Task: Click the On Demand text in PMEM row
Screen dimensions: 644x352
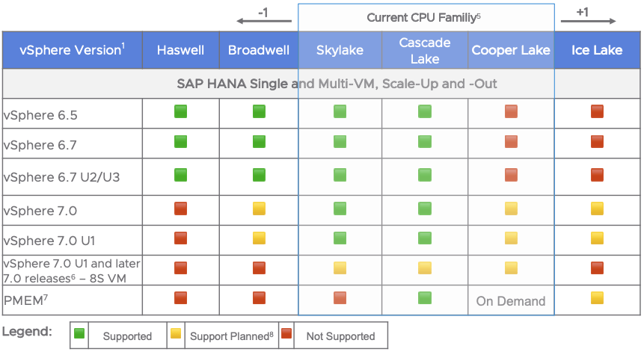Action: click(x=511, y=302)
